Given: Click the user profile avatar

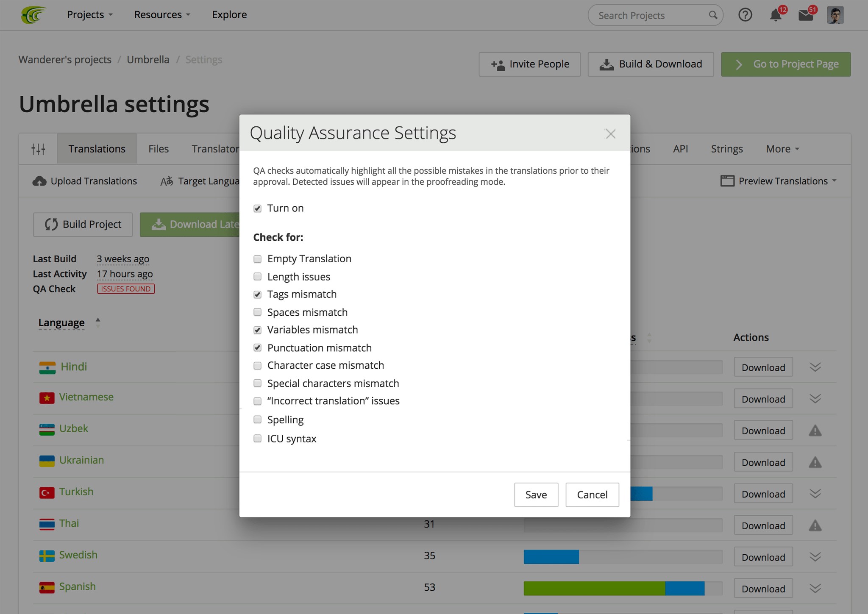Looking at the screenshot, I should (835, 15).
